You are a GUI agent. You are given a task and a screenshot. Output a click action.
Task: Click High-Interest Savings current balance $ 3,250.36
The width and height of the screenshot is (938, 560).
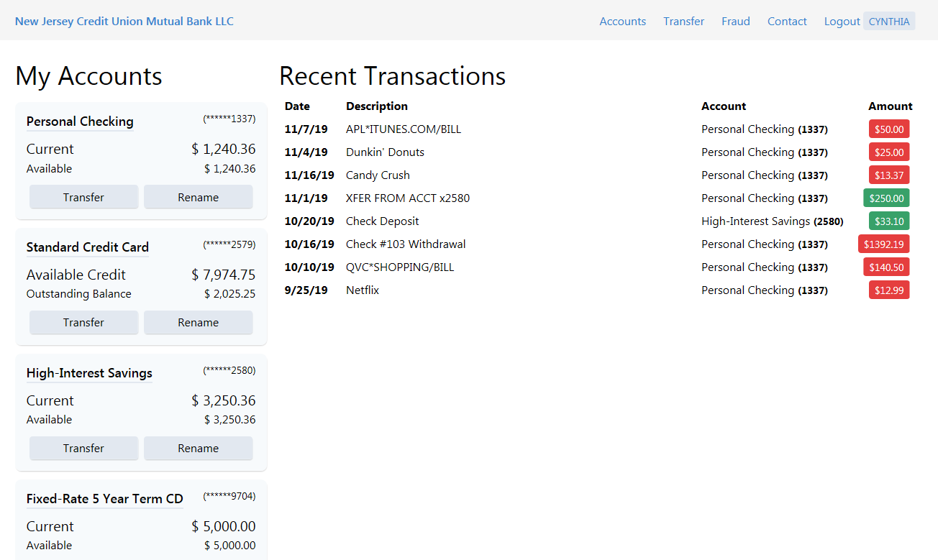point(224,400)
